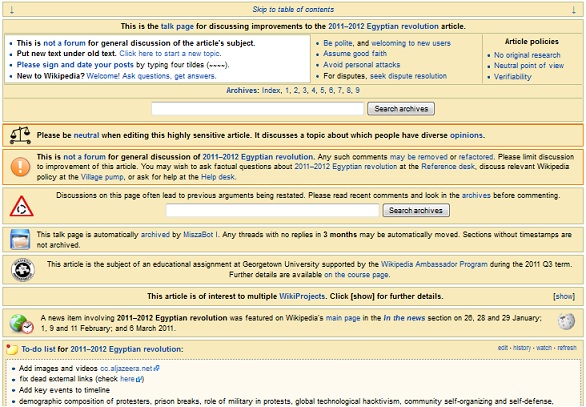This screenshot has height=407, width=586.
Task: Open 'Avoid personal attacks' link
Action: pos(361,65)
